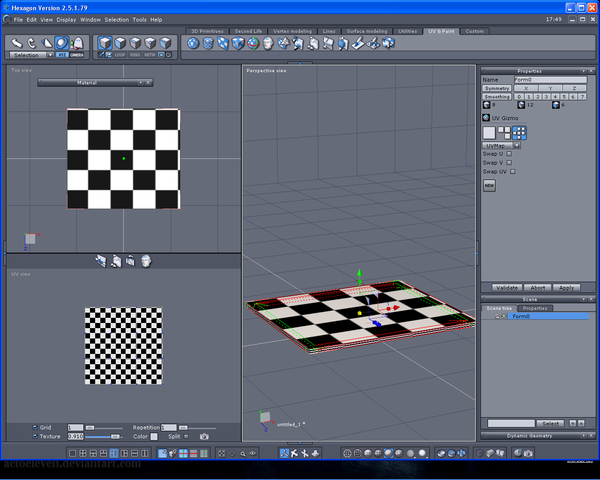Viewport: 600px width, 480px height.
Task: Click the NEW button in UV Gizmo
Action: tap(489, 186)
